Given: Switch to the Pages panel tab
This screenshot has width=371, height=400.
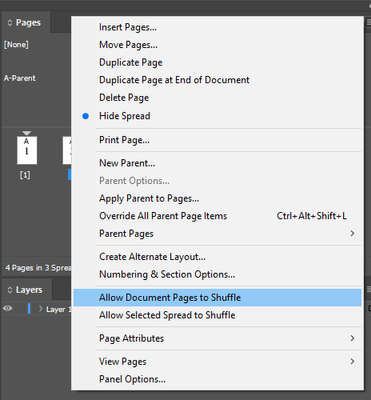Looking at the screenshot, I should [x=26, y=22].
